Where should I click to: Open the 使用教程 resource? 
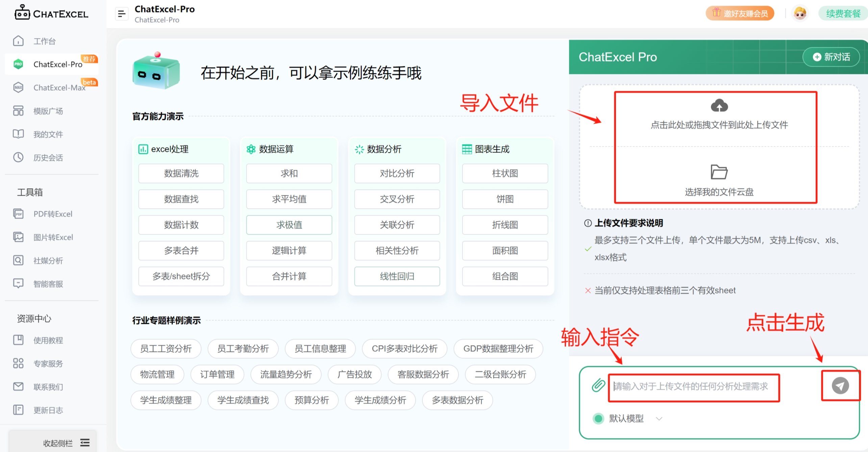48,340
